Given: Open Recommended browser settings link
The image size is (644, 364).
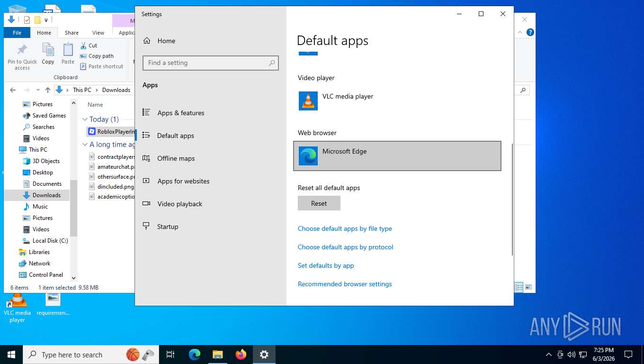Looking at the screenshot, I should tap(345, 284).
